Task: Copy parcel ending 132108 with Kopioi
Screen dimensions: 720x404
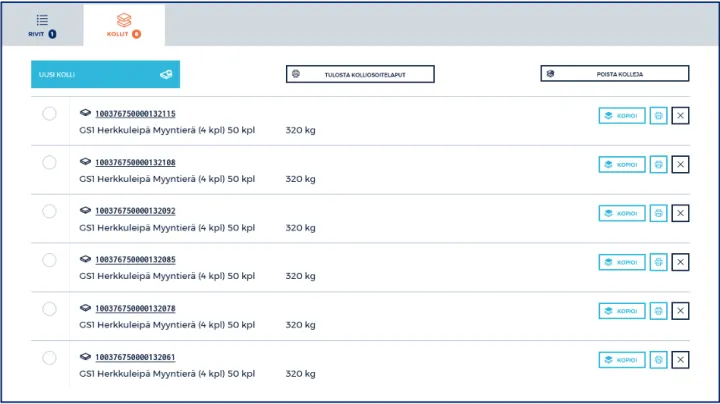Action: click(621, 165)
